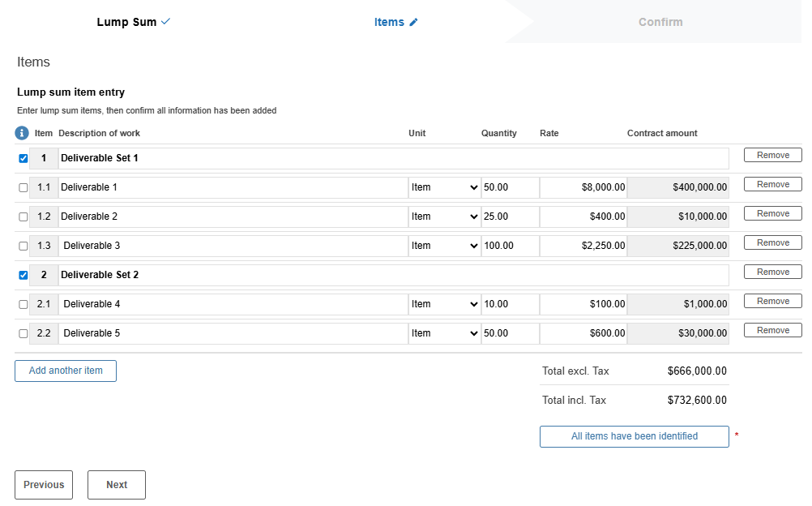This screenshot has height=506, width=812.
Task: Click Add another item button
Action: (x=66, y=371)
